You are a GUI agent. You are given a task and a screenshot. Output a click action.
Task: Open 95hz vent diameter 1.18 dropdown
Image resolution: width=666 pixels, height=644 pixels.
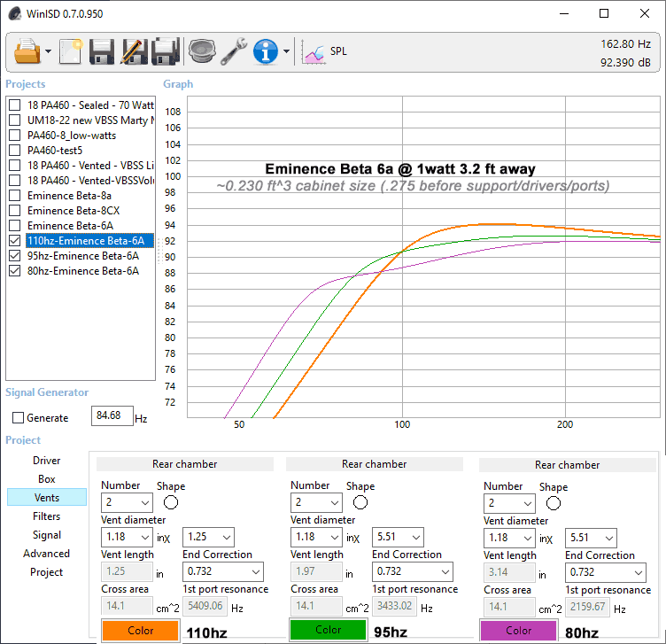tap(316, 538)
